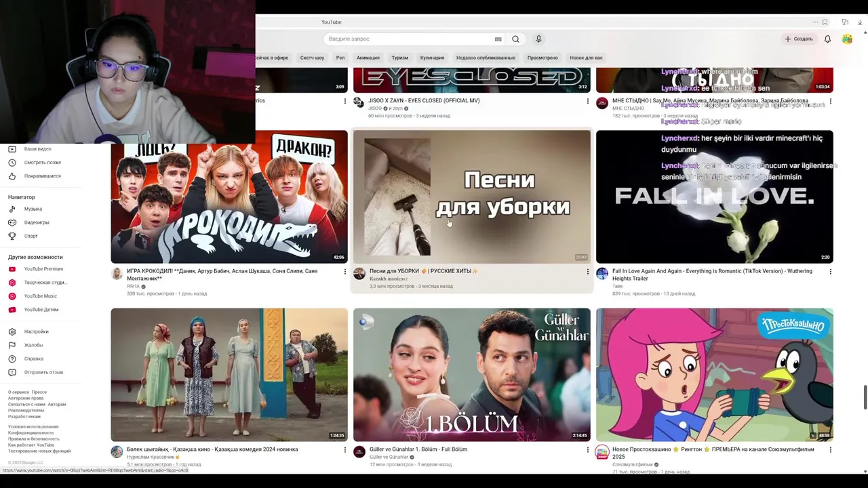
Task: Open YouTube Music icon
Action: pos(12,296)
